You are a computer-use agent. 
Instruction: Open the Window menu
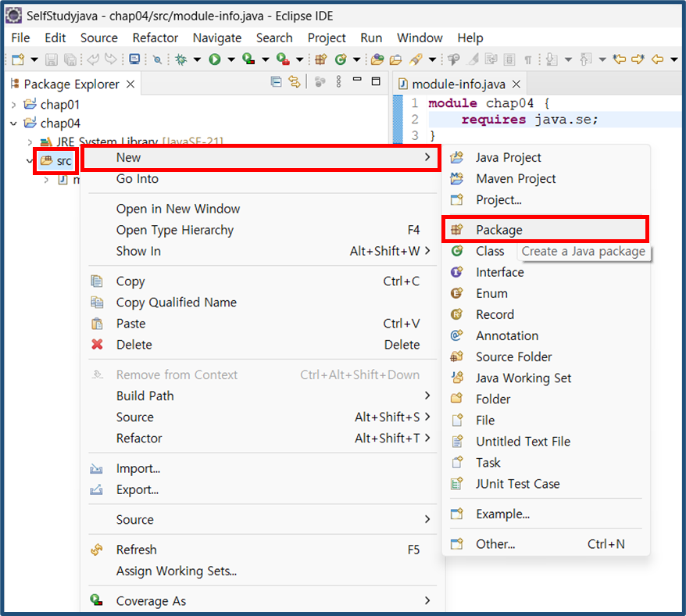coord(420,38)
